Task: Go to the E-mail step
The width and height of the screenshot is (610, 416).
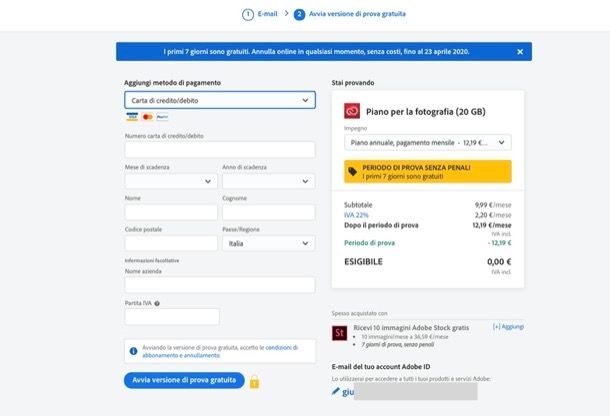Action: (x=268, y=14)
